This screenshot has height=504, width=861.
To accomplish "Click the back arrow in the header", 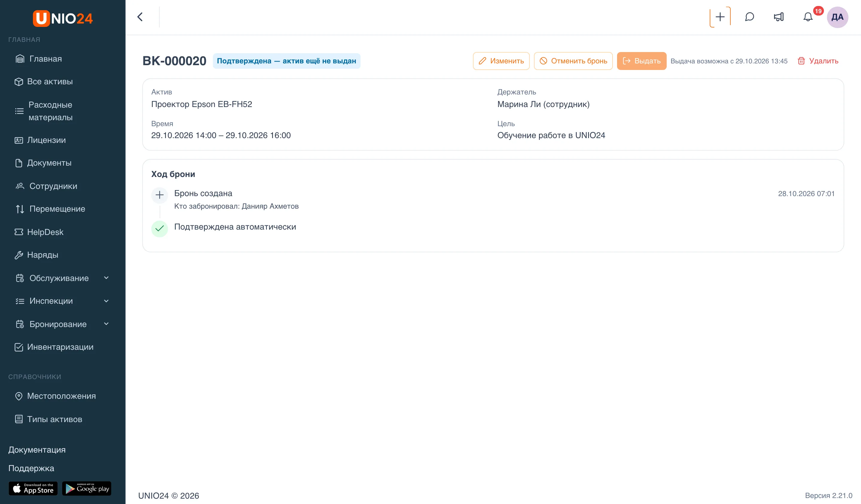I will pyautogui.click(x=140, y=17).
